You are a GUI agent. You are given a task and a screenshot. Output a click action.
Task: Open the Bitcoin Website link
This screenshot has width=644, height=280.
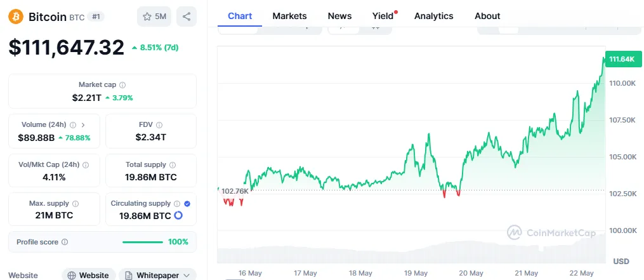coord(88,275)
